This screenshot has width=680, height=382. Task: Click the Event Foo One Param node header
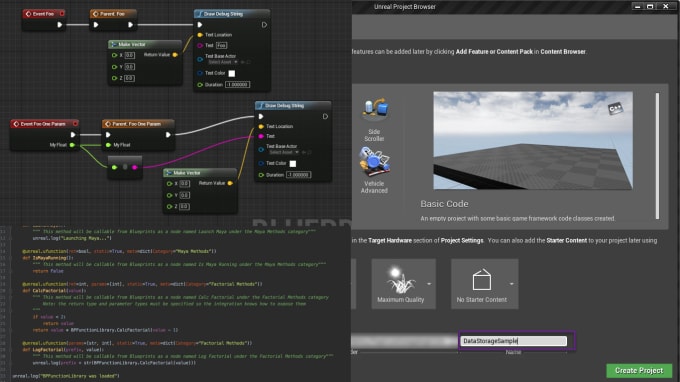44,124
